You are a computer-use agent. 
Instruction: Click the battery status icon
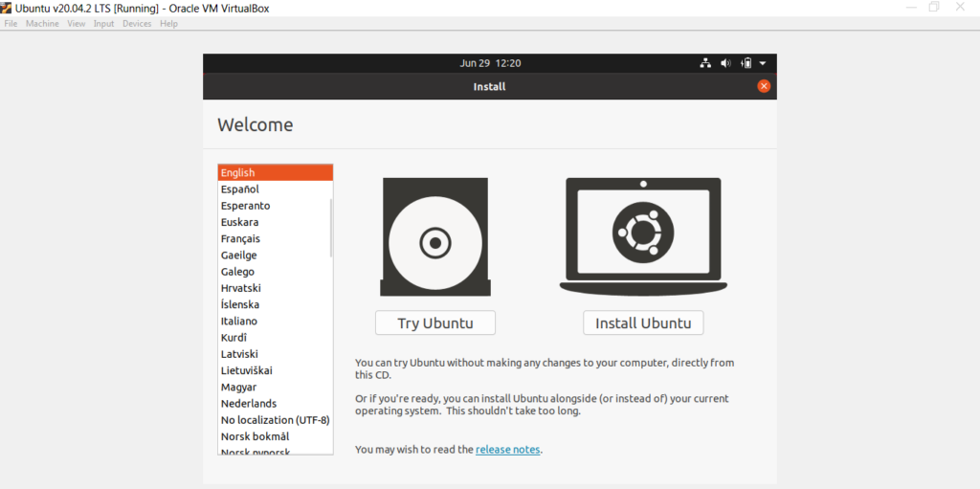[746, 63]
